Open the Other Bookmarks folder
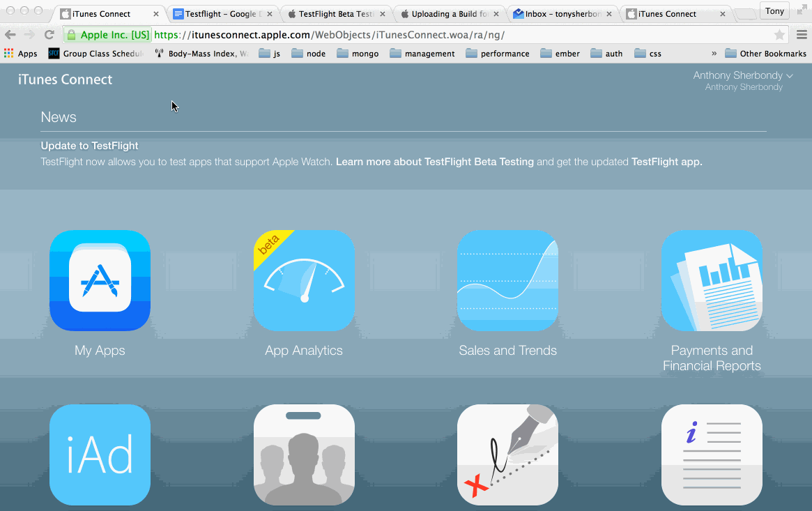Image resolution: width=812 pixels, height=511 pixels. tap(766, 53)
